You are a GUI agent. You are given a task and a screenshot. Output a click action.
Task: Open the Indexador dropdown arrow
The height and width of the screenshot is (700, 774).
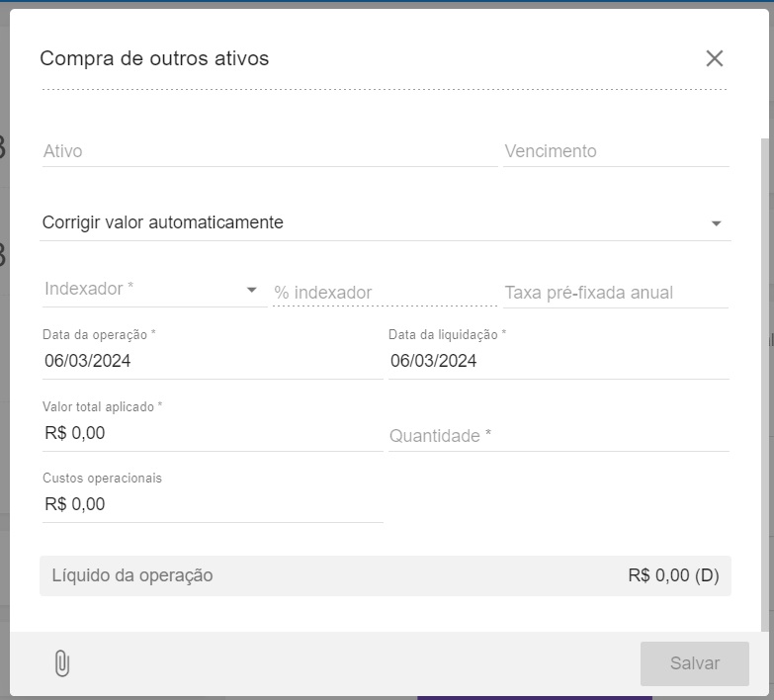[x=251, y=290]
